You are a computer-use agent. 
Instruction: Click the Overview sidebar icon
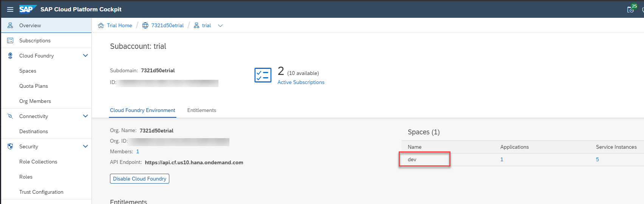pos(10,25)
